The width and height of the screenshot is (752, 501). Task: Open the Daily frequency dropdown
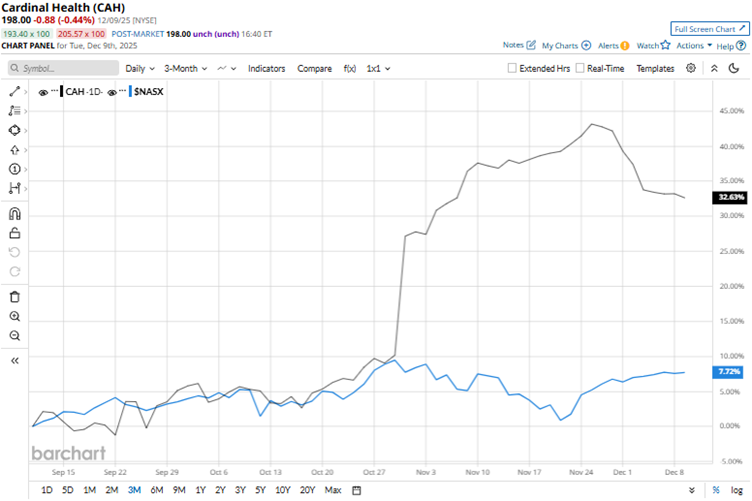coord(140,69)
